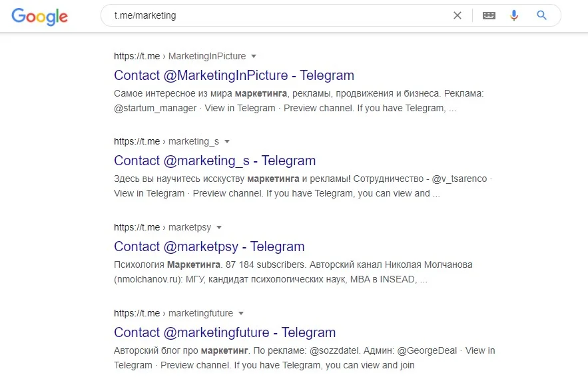Click the t.me › marketingfuture URL breadcrumb
This screenshot has height=387, width=588.
pos(173,313)
